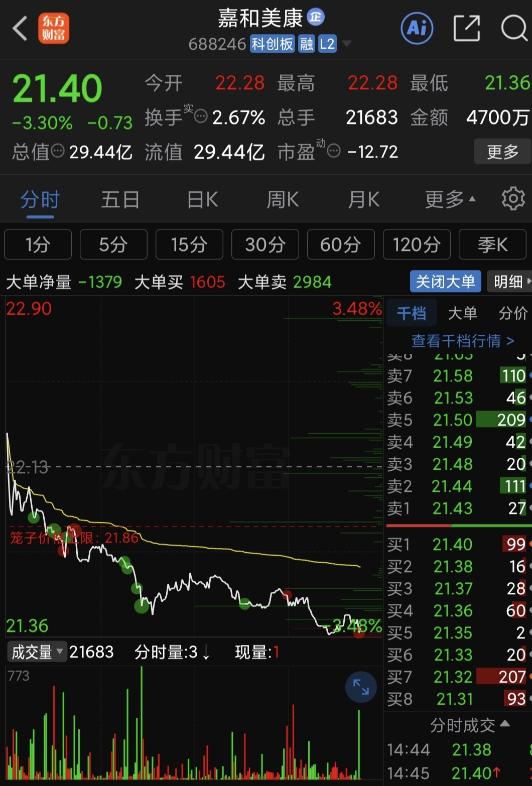Tap 卖2 row price 21.44
Viewport: 532px width, 786px height.
click(x=453, y=486)
